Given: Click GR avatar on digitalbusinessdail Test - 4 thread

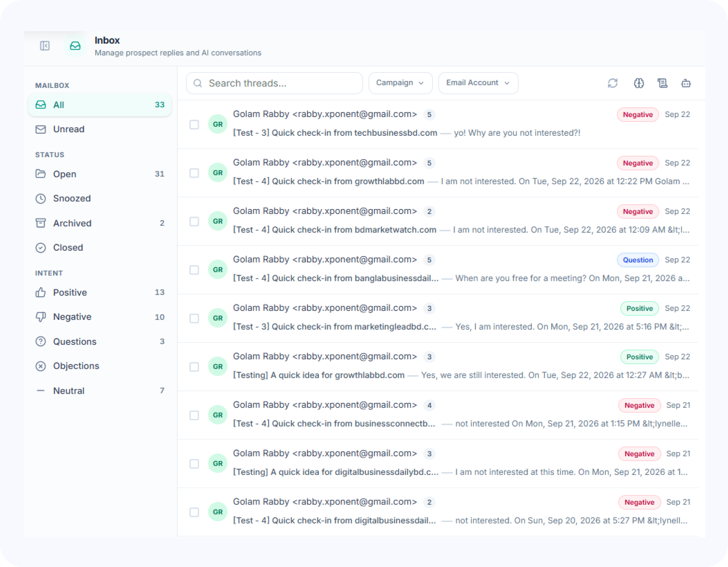Looking at the screenshot, I should click(x=218, y=512).
